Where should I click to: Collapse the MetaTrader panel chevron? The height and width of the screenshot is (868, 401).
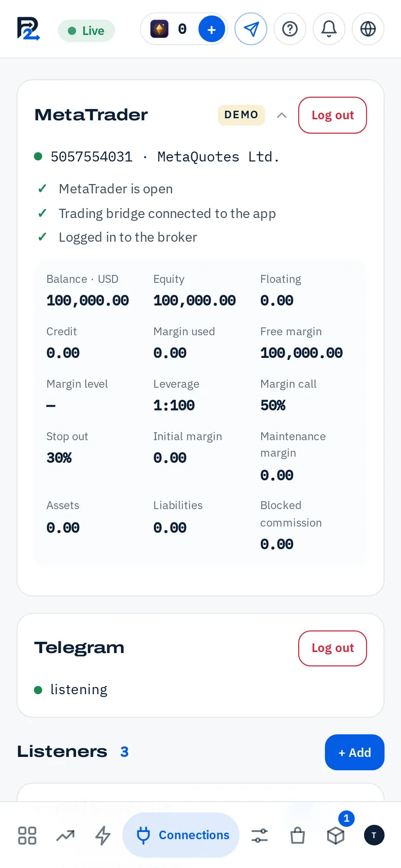click(x=282, y=115)
